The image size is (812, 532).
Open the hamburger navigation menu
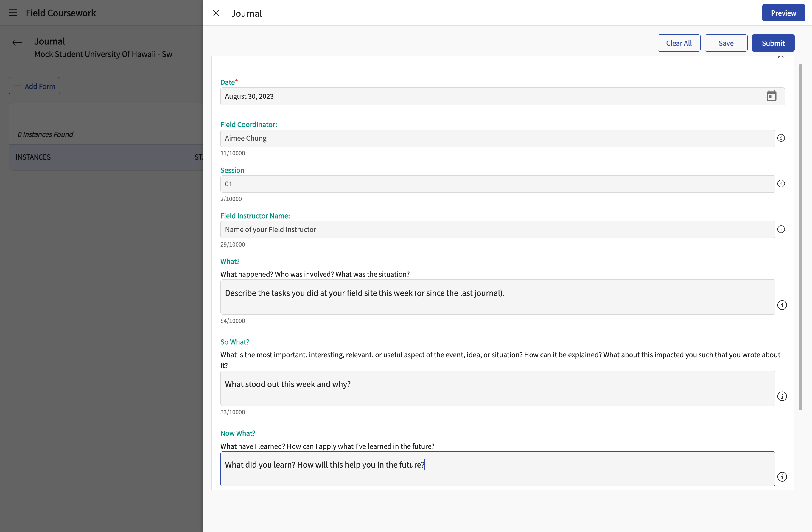13,13
